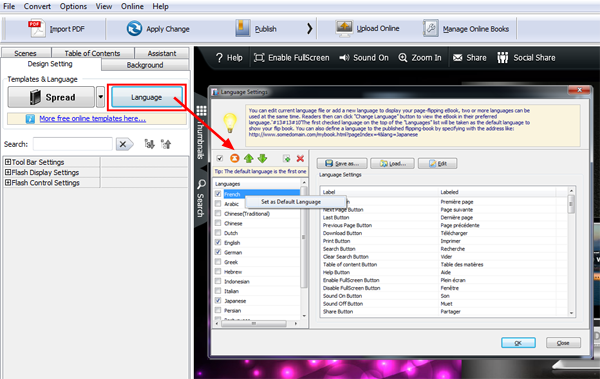Screen dimensions: 600x379
Task: Uncheck the Japanese language checkbox
Action: pyautogui.click(x=218, y=301)
